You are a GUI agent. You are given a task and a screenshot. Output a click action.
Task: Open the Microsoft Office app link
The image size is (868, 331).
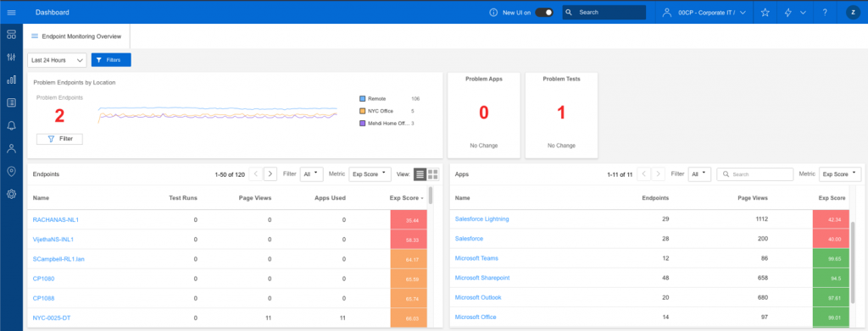click(476, 317)
